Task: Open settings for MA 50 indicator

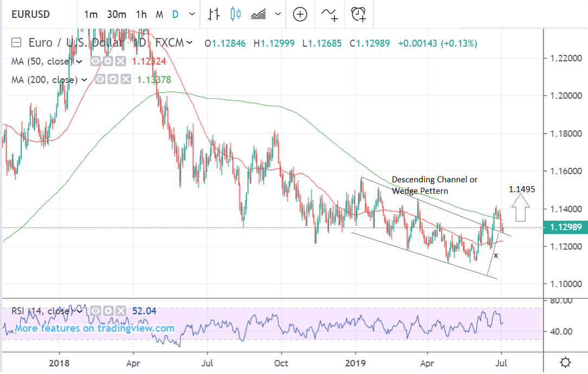Action: pos(108,61)
